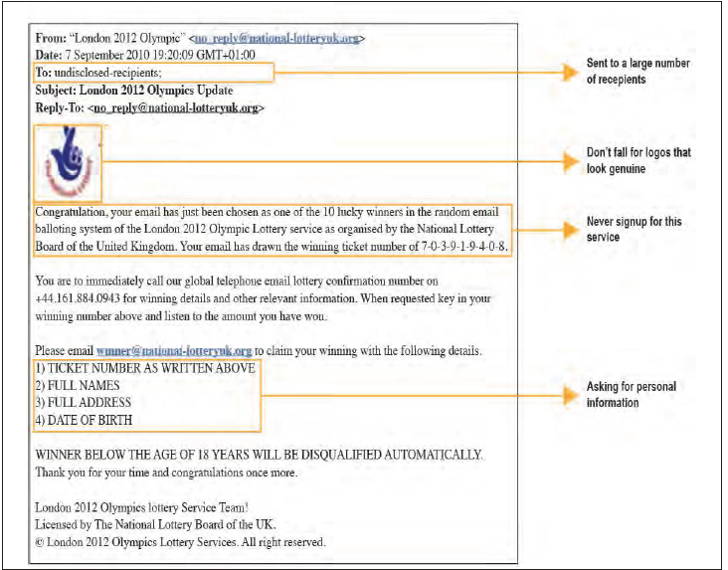The image size is (728, 570).
Task: Click the Date line '7 September 2010'
Action: pos(145,56)
